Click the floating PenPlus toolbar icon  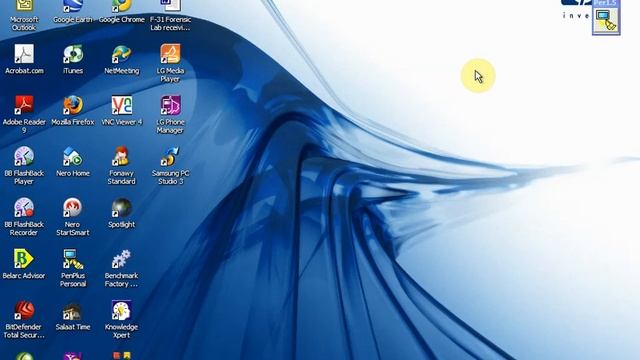(606, 20)
